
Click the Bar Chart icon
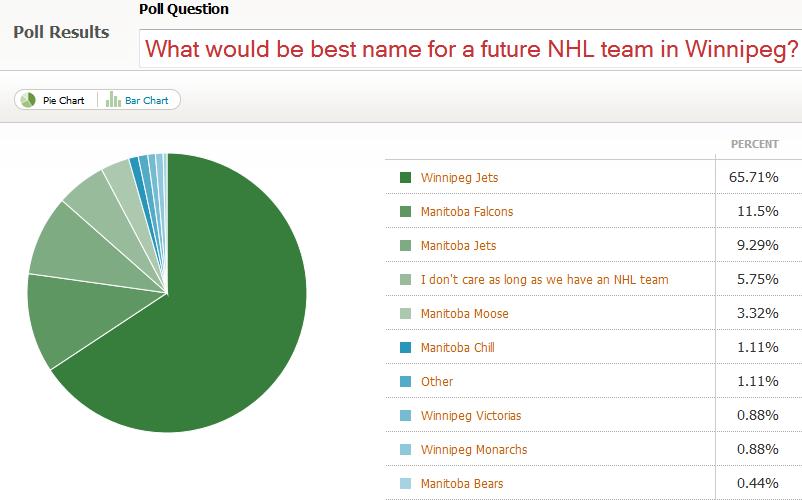click(x=114, y=100)
